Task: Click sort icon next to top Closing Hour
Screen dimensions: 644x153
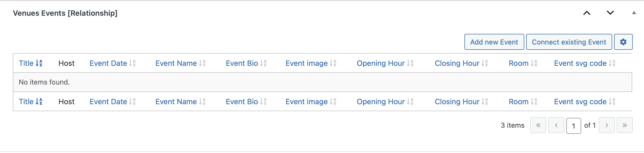Action: [x=485, y=63]
